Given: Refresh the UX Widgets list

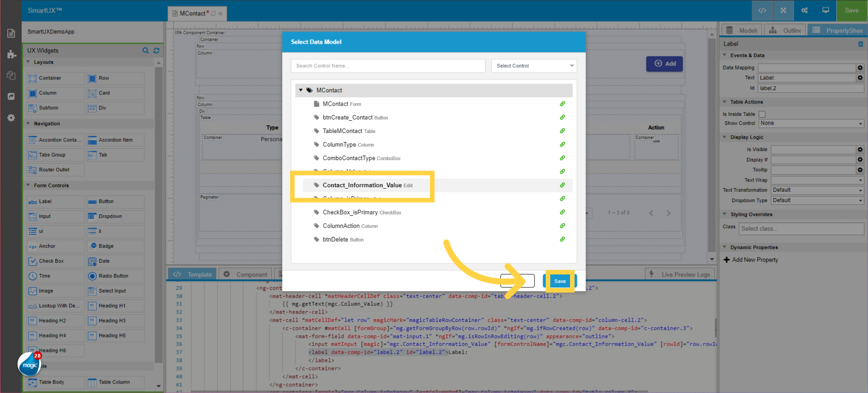Looking at the screenshot, I should tap(156, 51).
